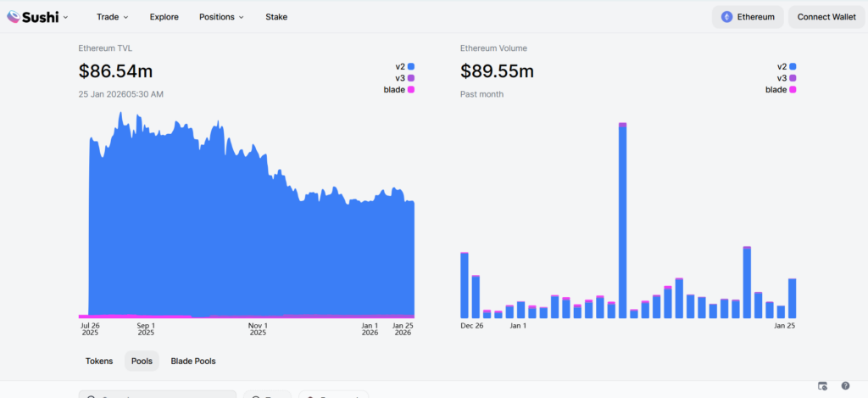Toggle v2 series in the TVL chart legend

pyautogui.click(x=403, y=66)
